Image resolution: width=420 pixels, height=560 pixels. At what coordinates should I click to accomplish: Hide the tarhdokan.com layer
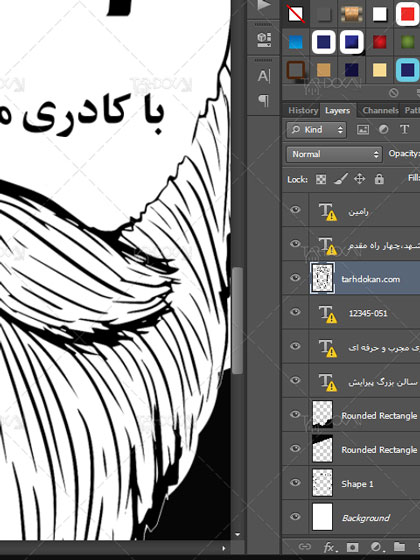click(x=295, y=278)
